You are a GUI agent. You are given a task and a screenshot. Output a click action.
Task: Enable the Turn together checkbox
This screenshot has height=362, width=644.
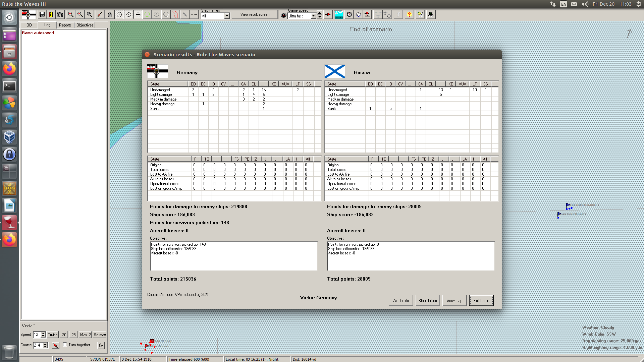[65, 345]
